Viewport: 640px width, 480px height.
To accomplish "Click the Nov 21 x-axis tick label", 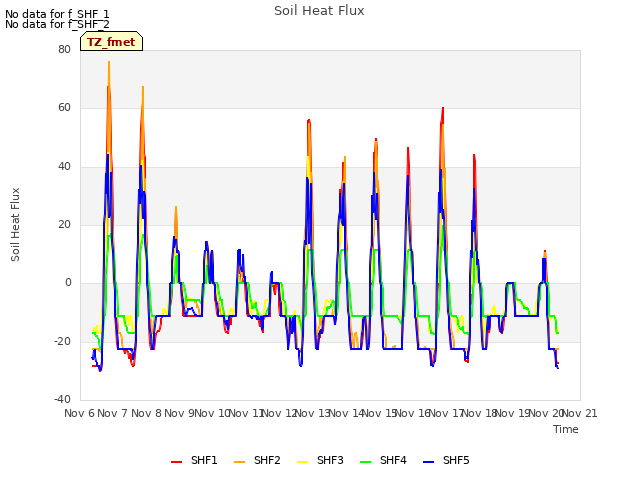I will click(x=580, y=413).
